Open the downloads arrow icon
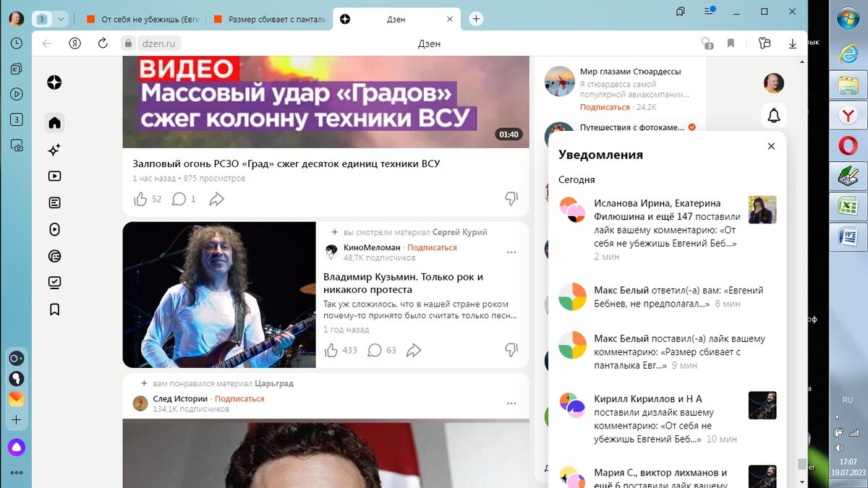The height and width of the screenshot is (488, 868). [x=792, y=43]
